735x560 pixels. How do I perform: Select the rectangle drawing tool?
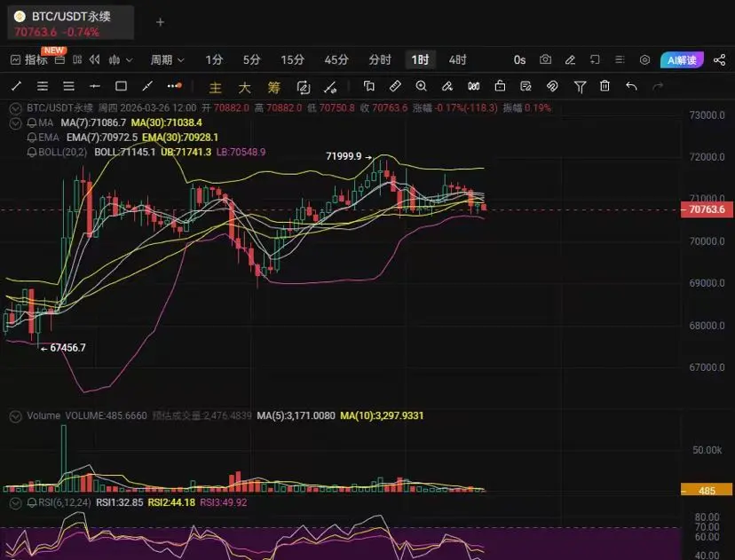coord(122,86)
